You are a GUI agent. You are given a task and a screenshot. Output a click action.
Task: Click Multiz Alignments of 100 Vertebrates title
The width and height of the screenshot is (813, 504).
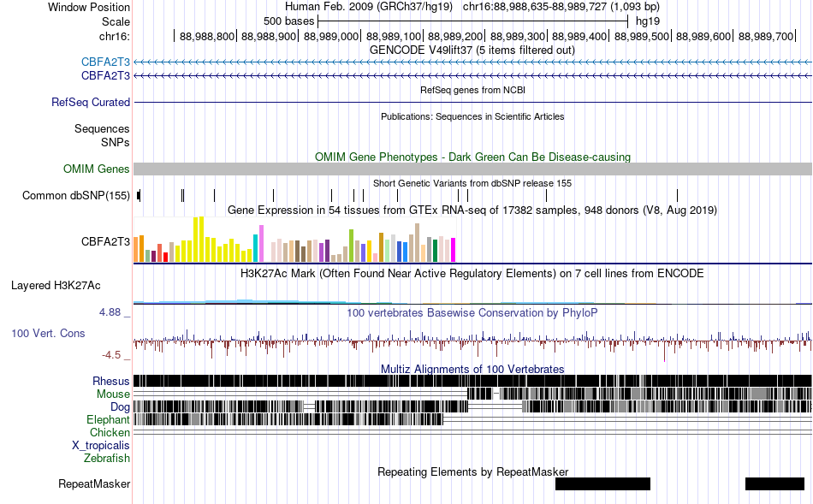pyautogui.click(x=472, y=369)
